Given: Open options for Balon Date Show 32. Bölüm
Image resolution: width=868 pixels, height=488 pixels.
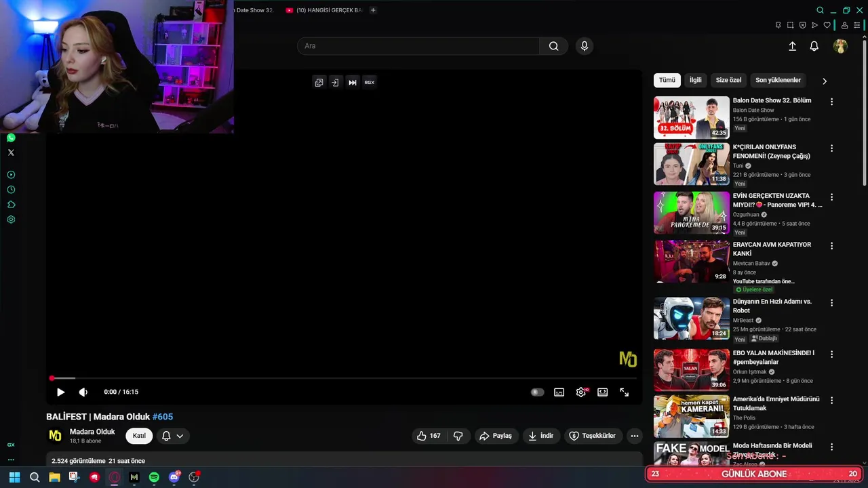Looking at the screenshot, I should pos(831,102).
